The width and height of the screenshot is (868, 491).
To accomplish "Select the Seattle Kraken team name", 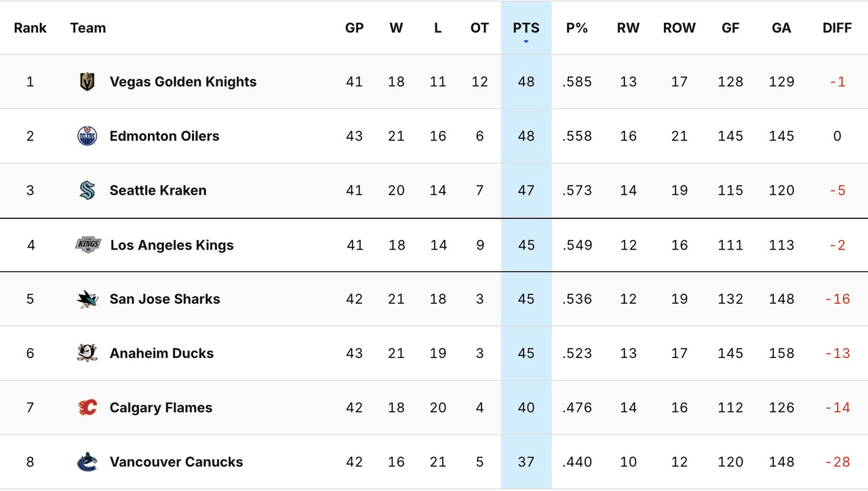I will 157,190.
